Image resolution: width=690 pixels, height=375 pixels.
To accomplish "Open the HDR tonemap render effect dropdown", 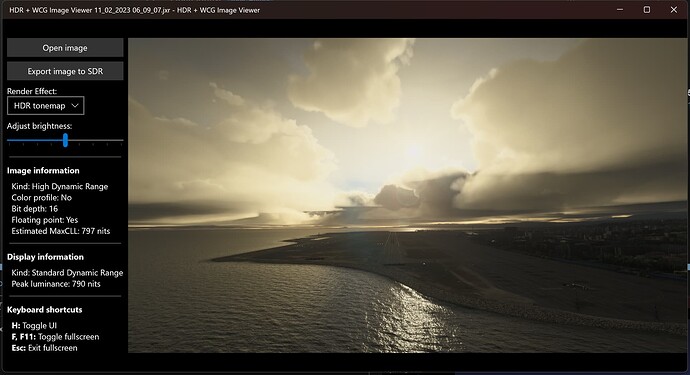I will pyautogui.click(x=46, y=106).
